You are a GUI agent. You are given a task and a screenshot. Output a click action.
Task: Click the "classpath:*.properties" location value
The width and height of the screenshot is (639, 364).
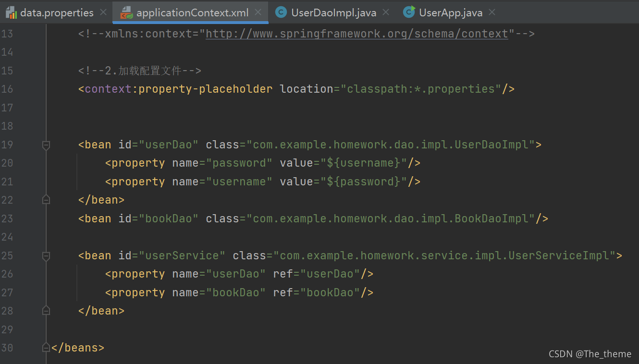421,89
